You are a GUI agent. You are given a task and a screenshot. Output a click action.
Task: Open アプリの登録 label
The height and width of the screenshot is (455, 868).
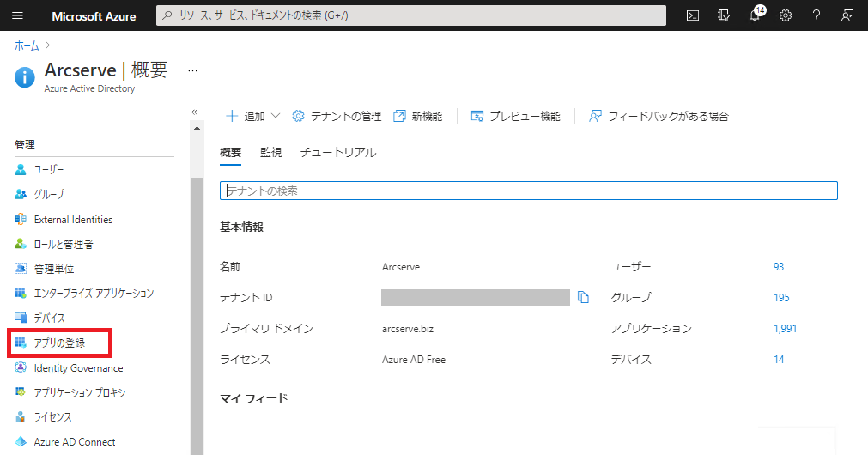[59, 343]
